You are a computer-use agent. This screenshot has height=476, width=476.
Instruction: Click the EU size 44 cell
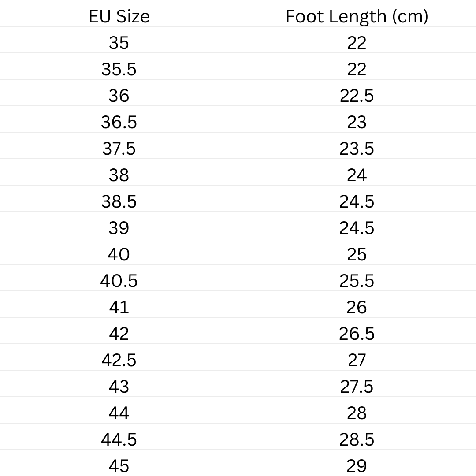tap(119, 413)
